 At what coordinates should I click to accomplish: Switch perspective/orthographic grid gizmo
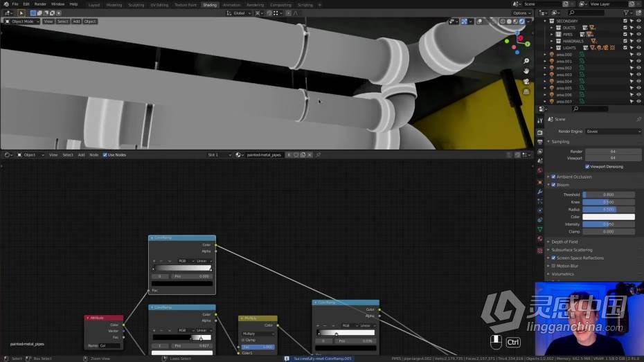click(526, 91)
